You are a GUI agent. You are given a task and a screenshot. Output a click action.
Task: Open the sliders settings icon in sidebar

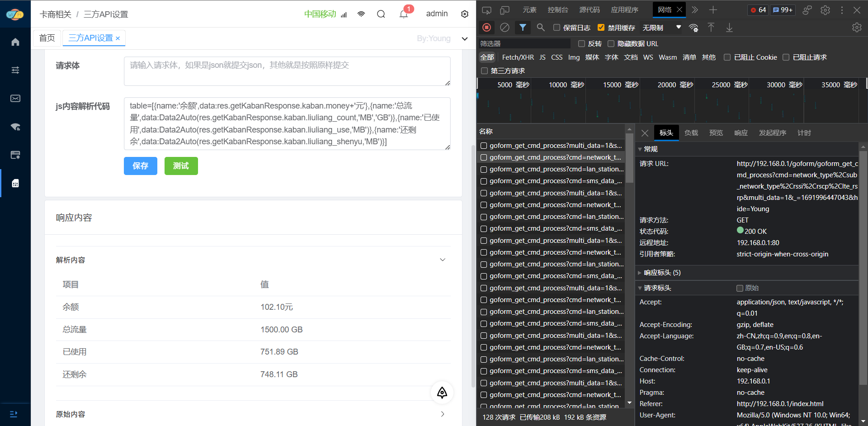tap(15, 70)
